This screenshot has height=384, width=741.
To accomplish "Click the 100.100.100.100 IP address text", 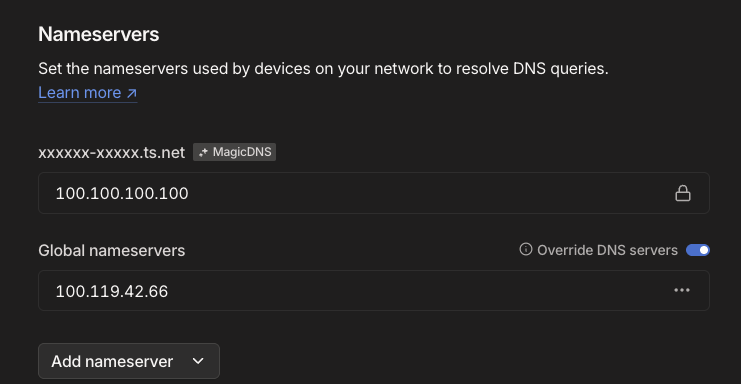I will [122, 193].
